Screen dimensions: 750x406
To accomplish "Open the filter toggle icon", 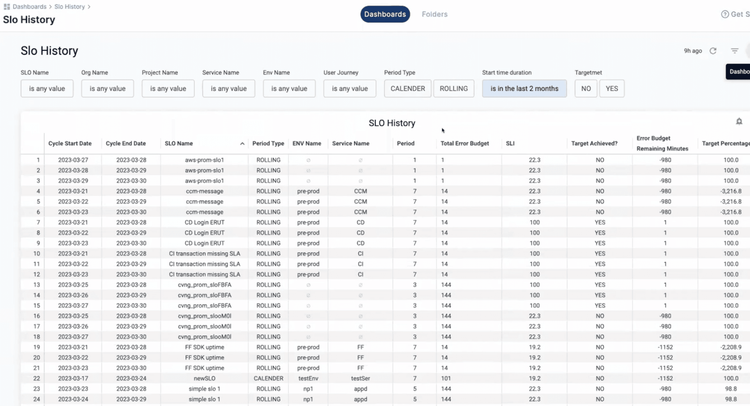I will 735,51.
